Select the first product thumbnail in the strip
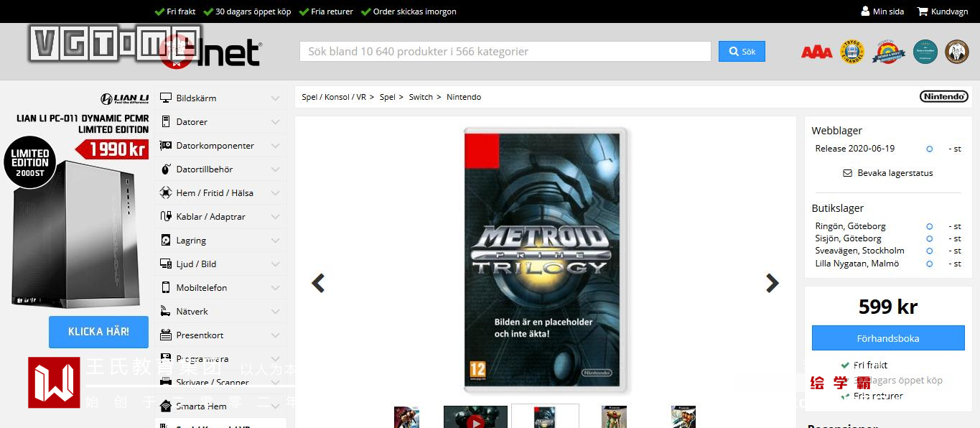 406,417
